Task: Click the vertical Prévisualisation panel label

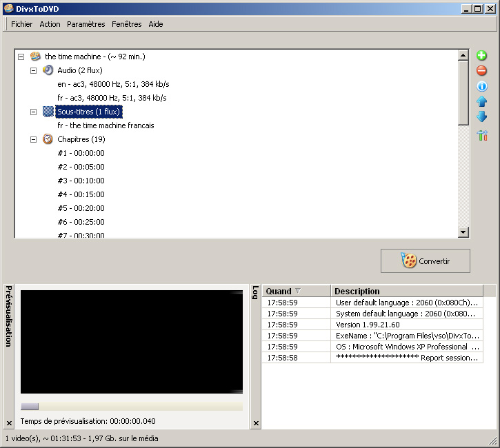Action: [9, 316]
